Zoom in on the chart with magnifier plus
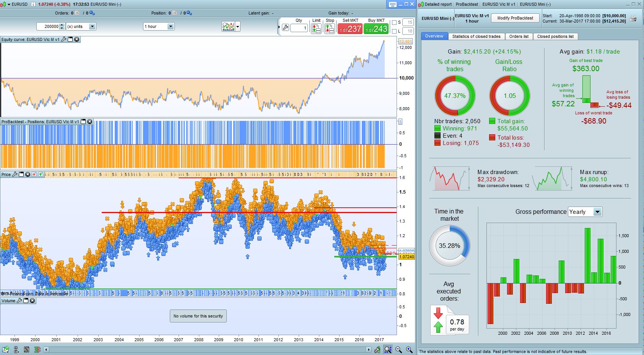 [409, 349]
